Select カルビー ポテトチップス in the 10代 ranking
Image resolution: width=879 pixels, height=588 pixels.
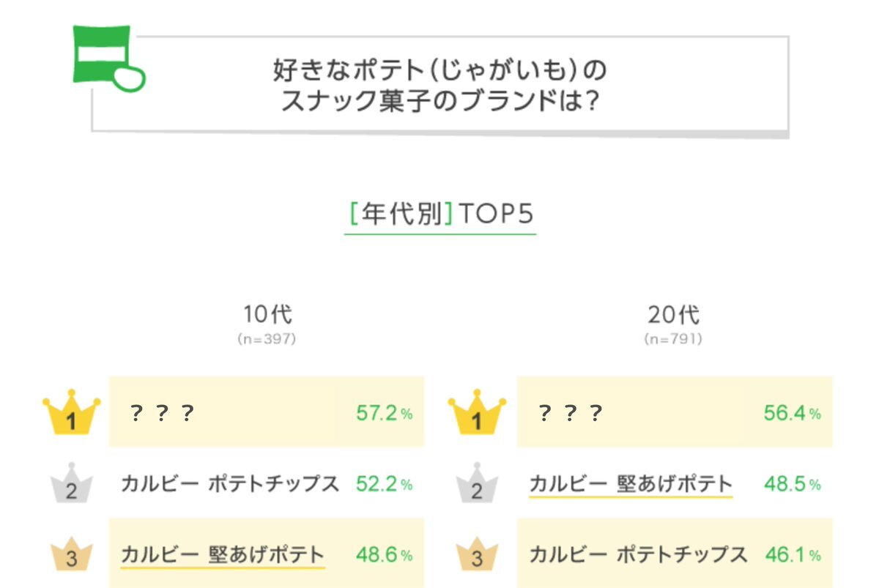[229, 484]
